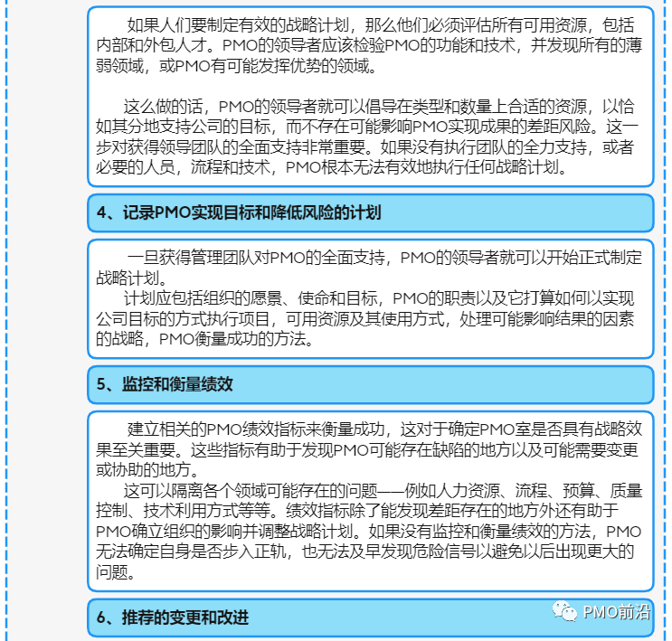Click the text PMO衡量成功的方法
This screenshot has width=672, height=641.
(x=233, y=339)
